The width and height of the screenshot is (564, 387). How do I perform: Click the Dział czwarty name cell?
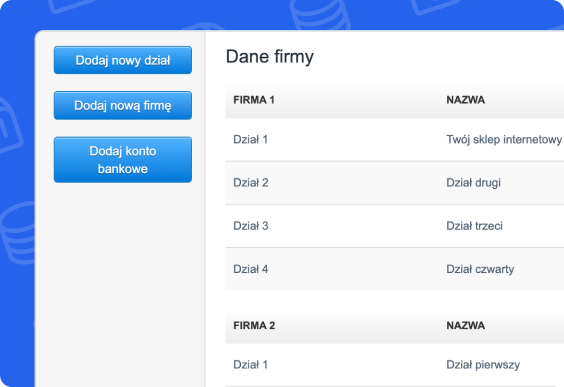coord(480,269)
